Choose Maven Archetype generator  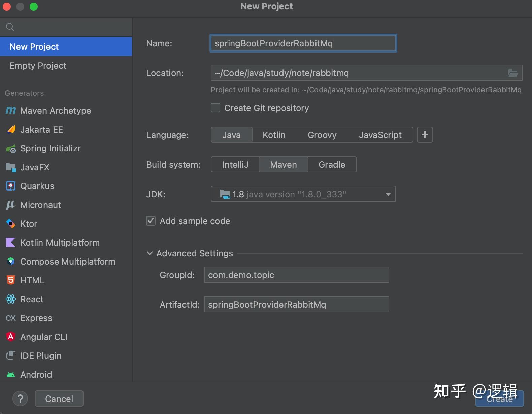66,110
